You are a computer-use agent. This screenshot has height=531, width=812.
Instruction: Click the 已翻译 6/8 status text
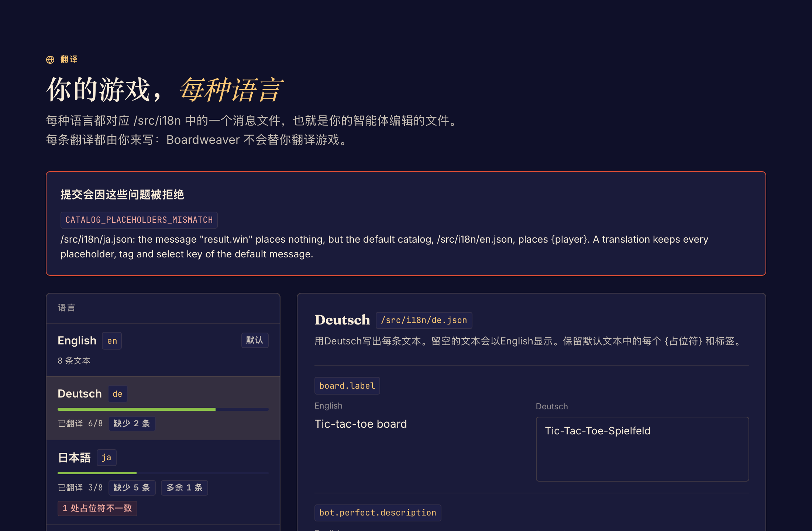pos(80,423)
